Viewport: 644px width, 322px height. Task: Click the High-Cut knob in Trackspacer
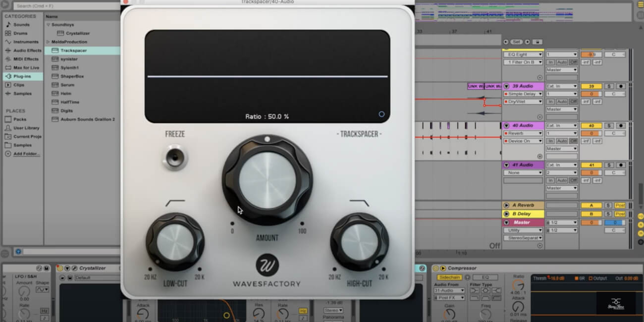360,242
